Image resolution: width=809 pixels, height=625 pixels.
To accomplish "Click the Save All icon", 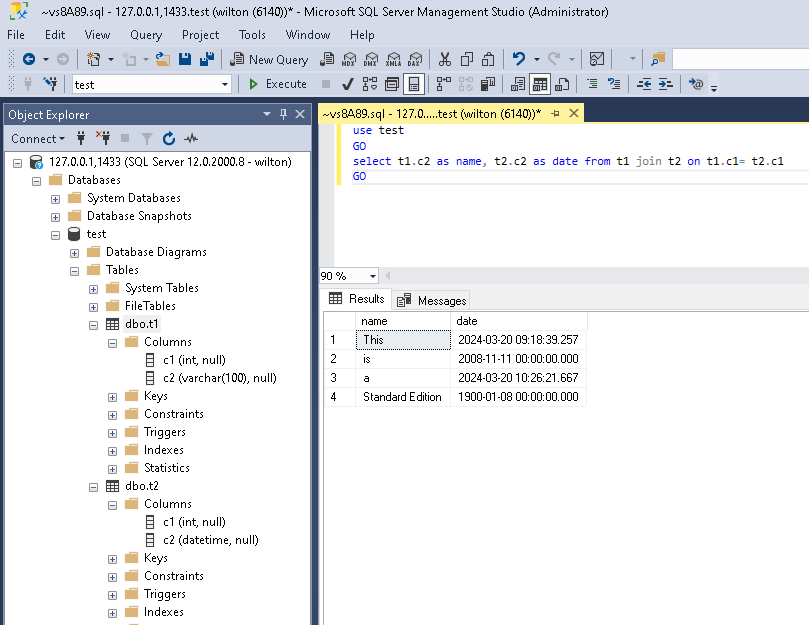I will [207, 59].
